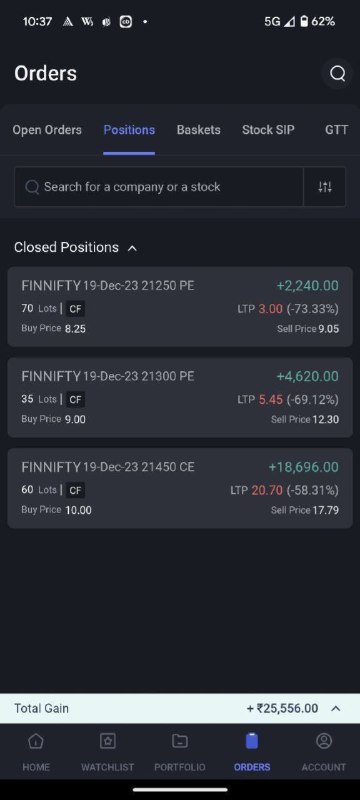
Task: Tap the battery status icon
Action: (x=304, y=21)
